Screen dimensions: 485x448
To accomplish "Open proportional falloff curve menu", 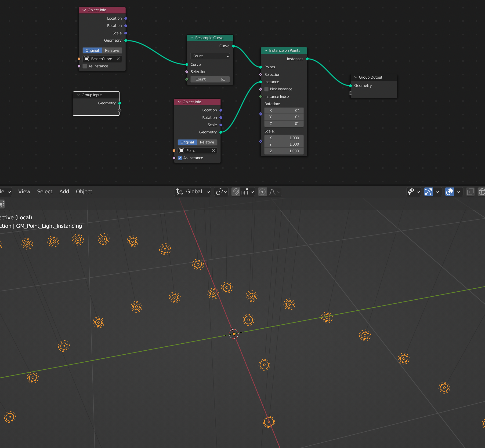I will [x=275, y=192].
